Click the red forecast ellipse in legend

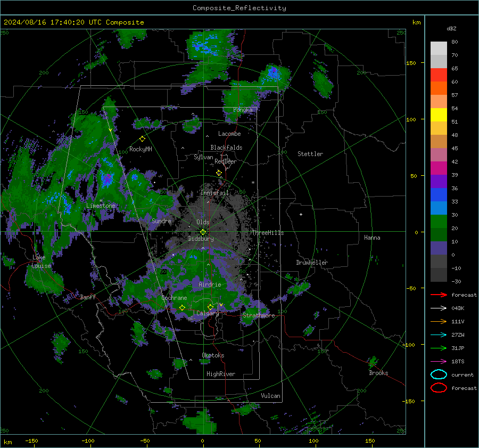[439, 388]
